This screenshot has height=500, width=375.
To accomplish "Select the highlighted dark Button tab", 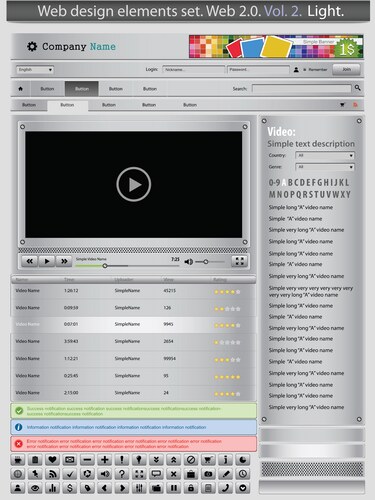I will pyautogui.click(x=82, y=89).
